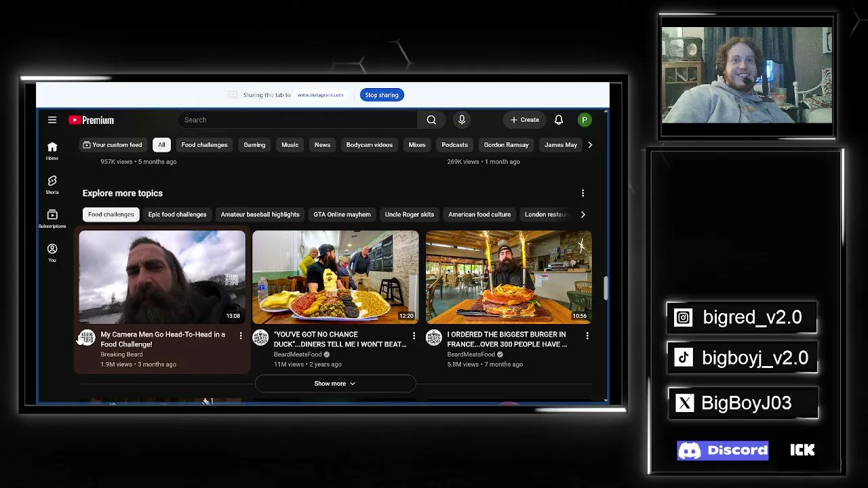Image resolution: width=868 pixels, height=488 pixels.
Task: Click the Stop sharing button
Action: point(382,96)
